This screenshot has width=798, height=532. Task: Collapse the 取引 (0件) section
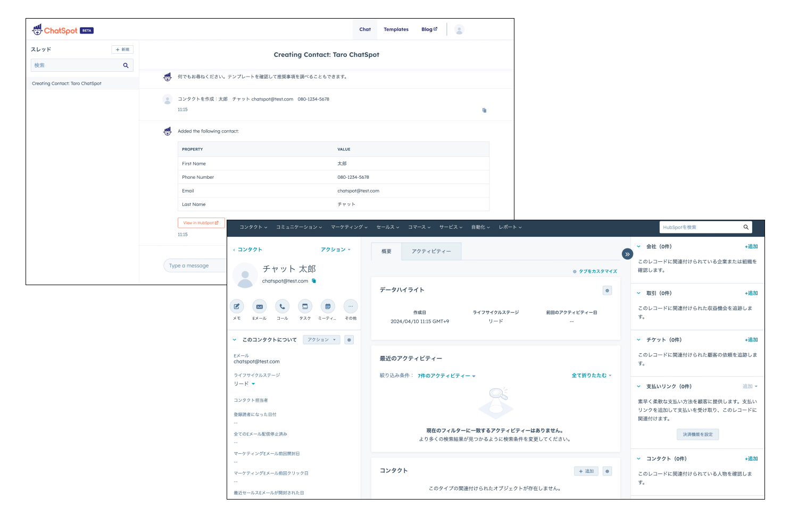click(x=639, y=293)
